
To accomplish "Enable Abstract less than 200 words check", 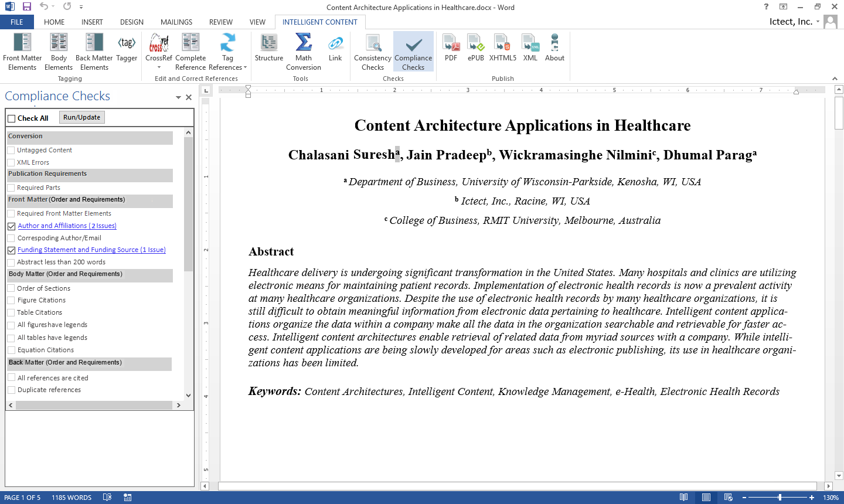I will (x=11, y=262).
